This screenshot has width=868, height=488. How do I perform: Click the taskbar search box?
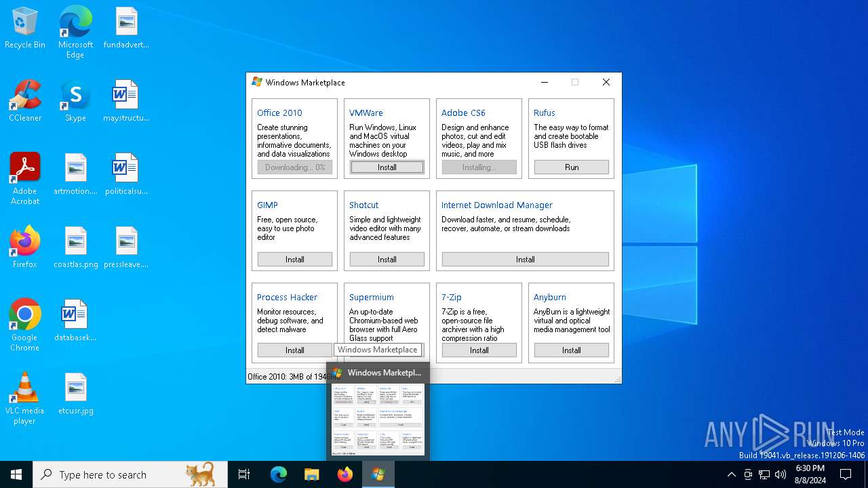tap(130, 474)
